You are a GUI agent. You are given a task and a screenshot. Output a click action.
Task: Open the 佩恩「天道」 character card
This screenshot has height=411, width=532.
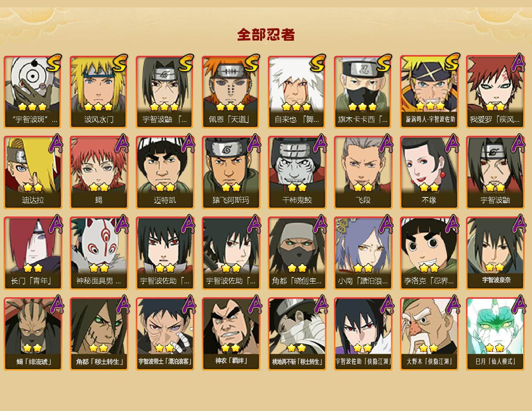point(231,92)
